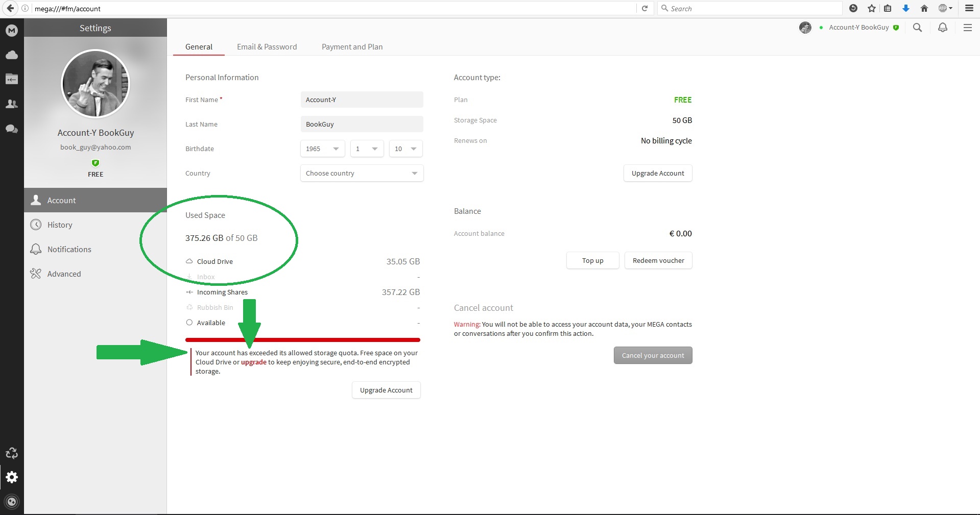
Task: Bookmark this page with star icon
Action: tap(872, 8)
